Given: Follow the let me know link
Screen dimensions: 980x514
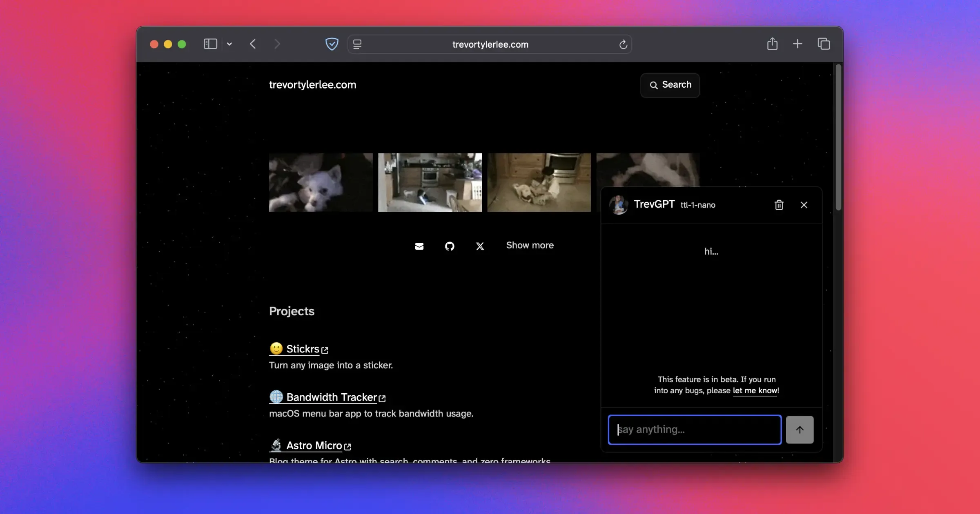Looking at the screenshot, I should click(x=755, y=390).
